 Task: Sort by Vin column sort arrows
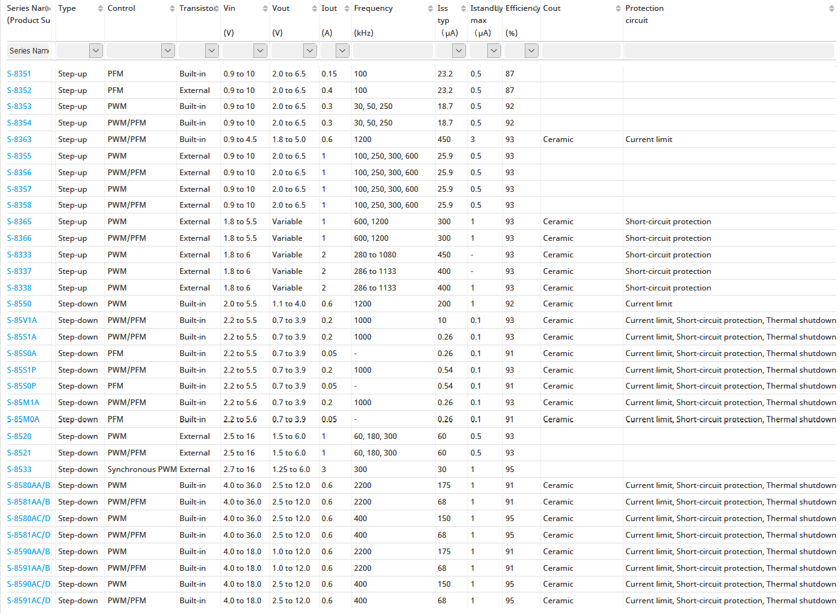coord(266,8)
